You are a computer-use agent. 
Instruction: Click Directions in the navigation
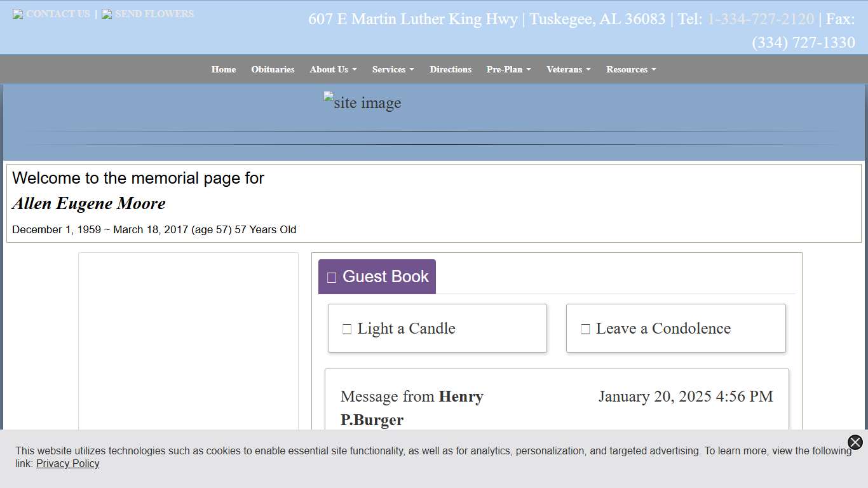click(451, 69)
